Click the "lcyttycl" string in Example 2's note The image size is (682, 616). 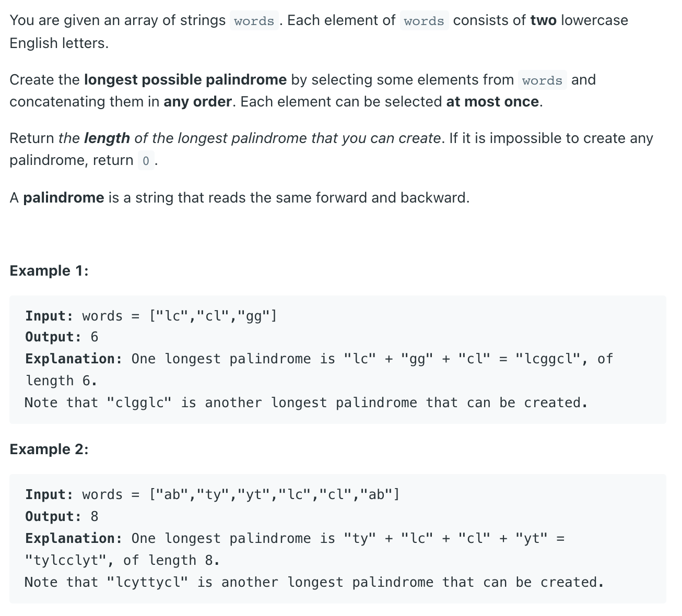tap(147, 583)
